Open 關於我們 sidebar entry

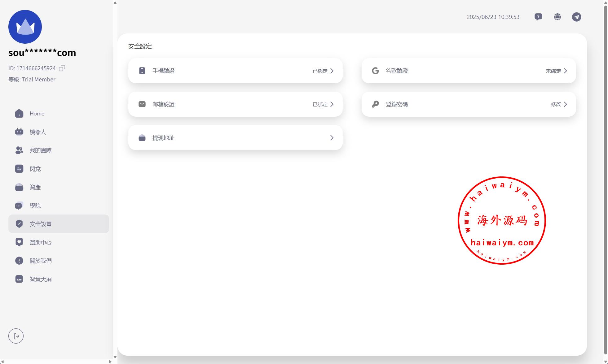click(x=41, y=261)
